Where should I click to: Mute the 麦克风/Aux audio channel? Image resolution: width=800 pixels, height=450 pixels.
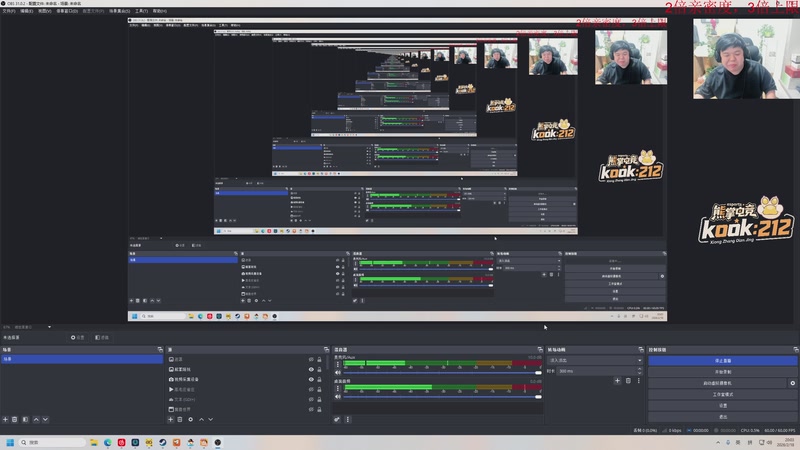[x=337, y=373]
